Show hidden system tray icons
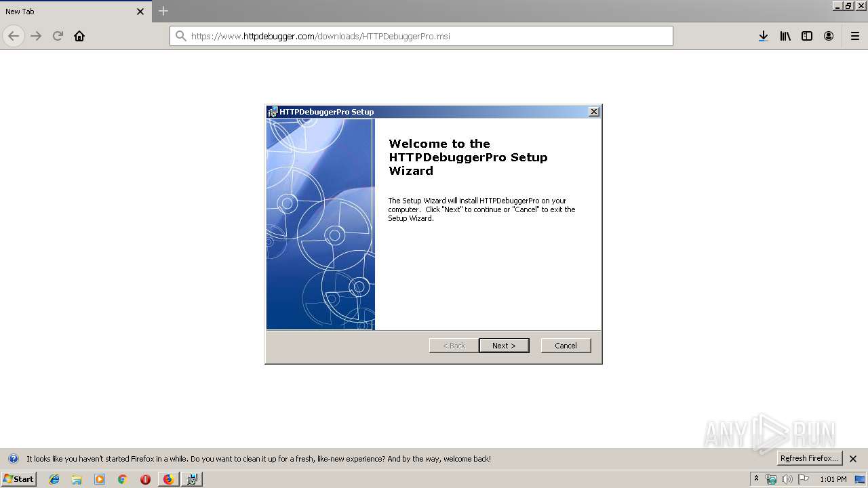 pyautogui.click(x=756, y=479)
